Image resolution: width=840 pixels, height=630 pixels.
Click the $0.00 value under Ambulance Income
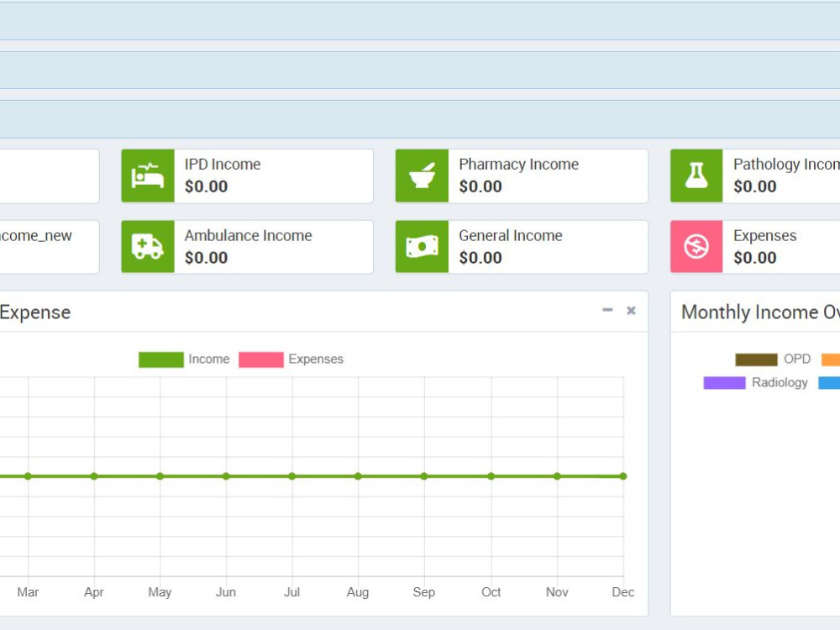207,258
